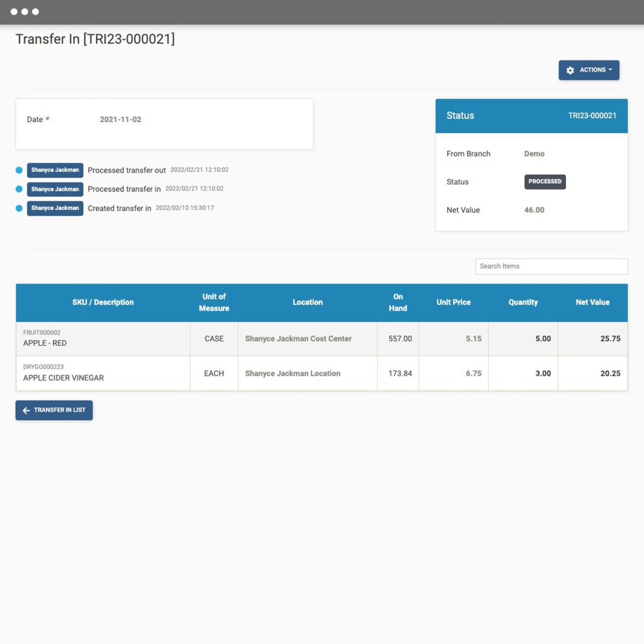Click SKU code FRUIT000002
Screen dimensions: 644x644
[x=42, y=333]
